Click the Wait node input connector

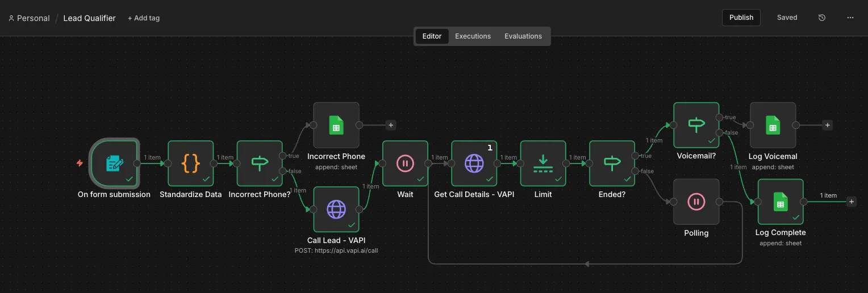(383, 164)
